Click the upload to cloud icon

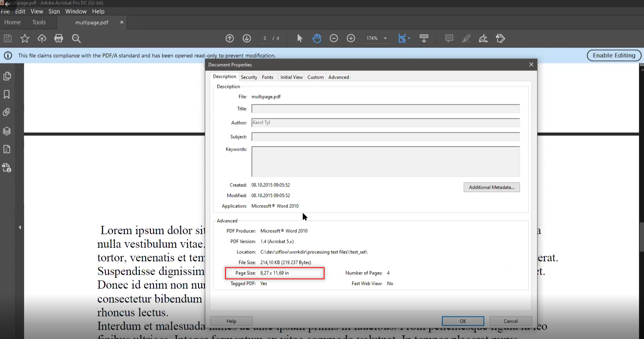(x=42, y=38)
